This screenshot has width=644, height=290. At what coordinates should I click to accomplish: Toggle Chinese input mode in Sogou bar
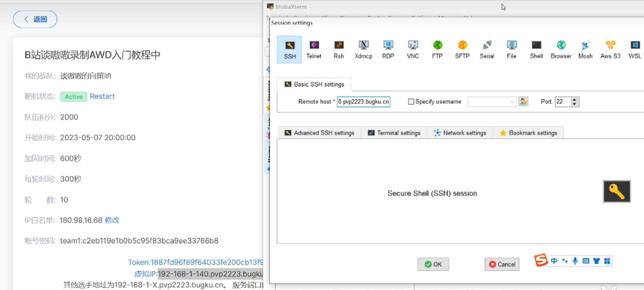click(x=554, y=261)
